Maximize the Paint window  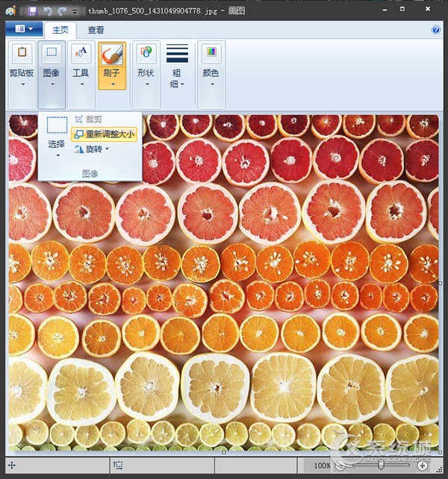(x=402, y=9)
